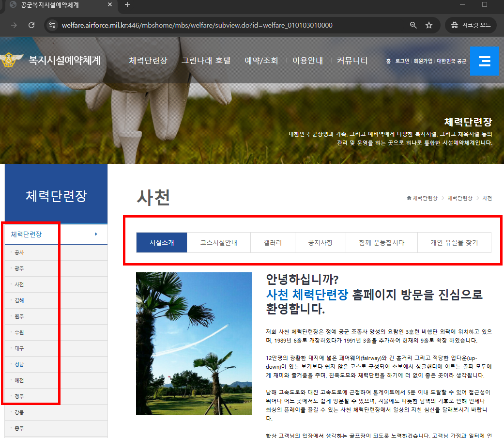Image resolution: width=504 pixels, height=438 pixels.
Task: Switch to the 갤러리 tab
Action: pyautogui.click(x=273, y=242)
